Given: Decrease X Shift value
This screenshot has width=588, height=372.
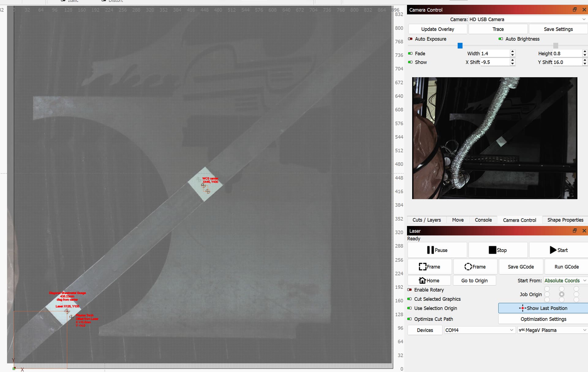Looking at the screenshot, I should coord(512,64).
